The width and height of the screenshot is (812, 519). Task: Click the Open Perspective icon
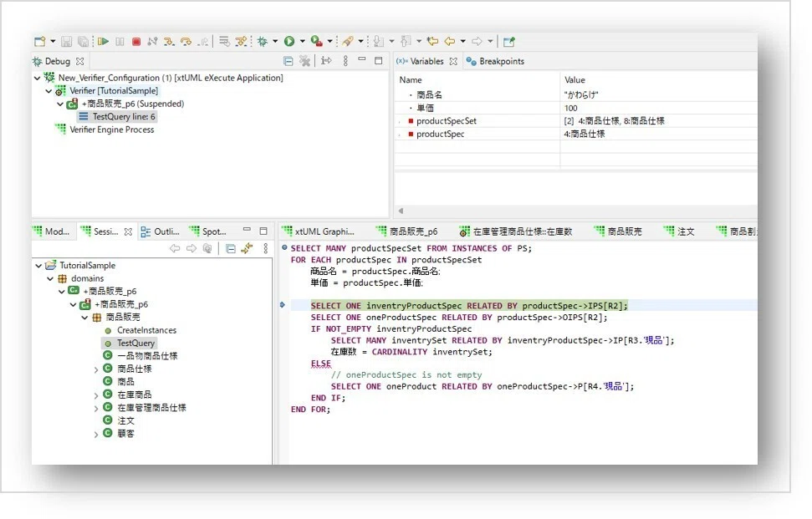509,42
